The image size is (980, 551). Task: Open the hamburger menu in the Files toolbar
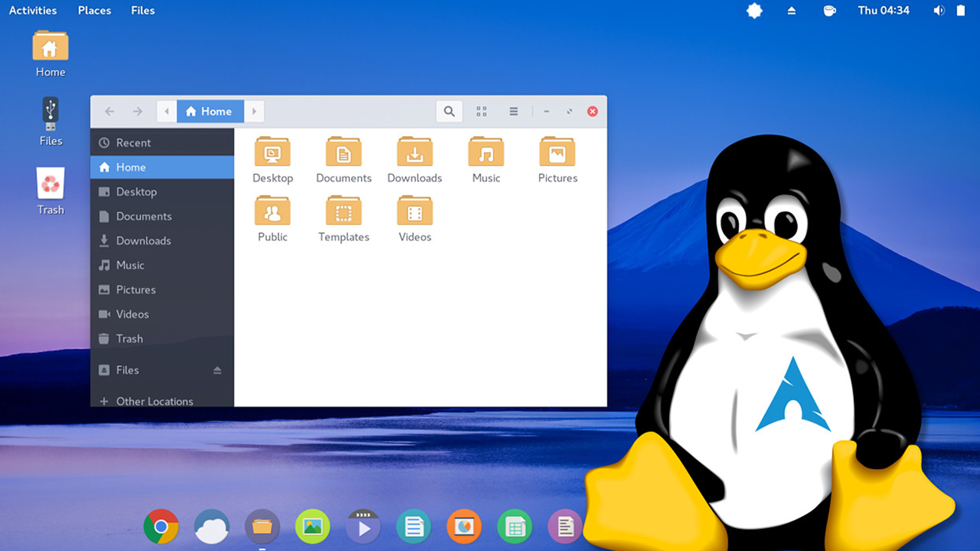(513, 111)
